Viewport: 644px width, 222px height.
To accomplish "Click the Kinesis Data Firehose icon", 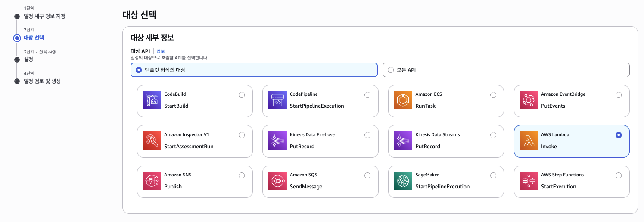I will coord(277,141).
